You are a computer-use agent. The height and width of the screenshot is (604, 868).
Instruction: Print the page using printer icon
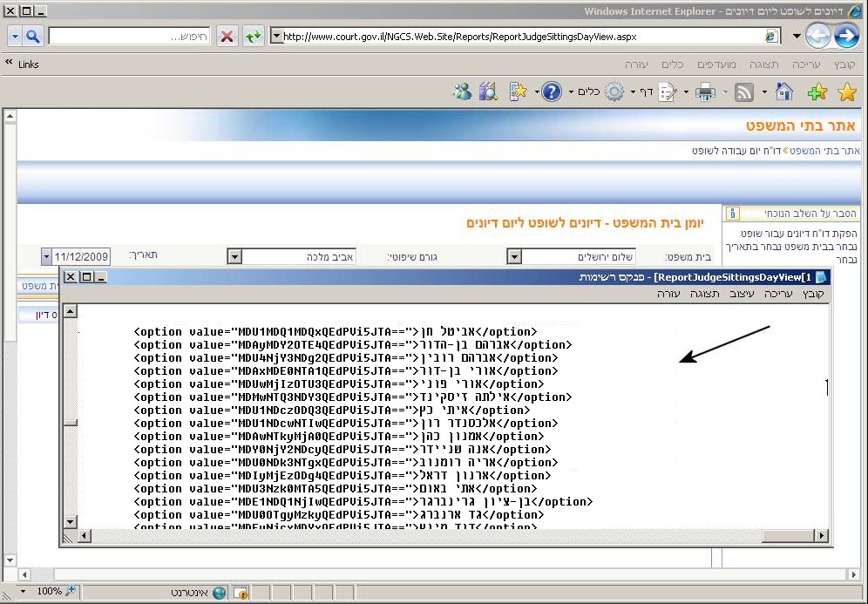(x=705, y=92)
